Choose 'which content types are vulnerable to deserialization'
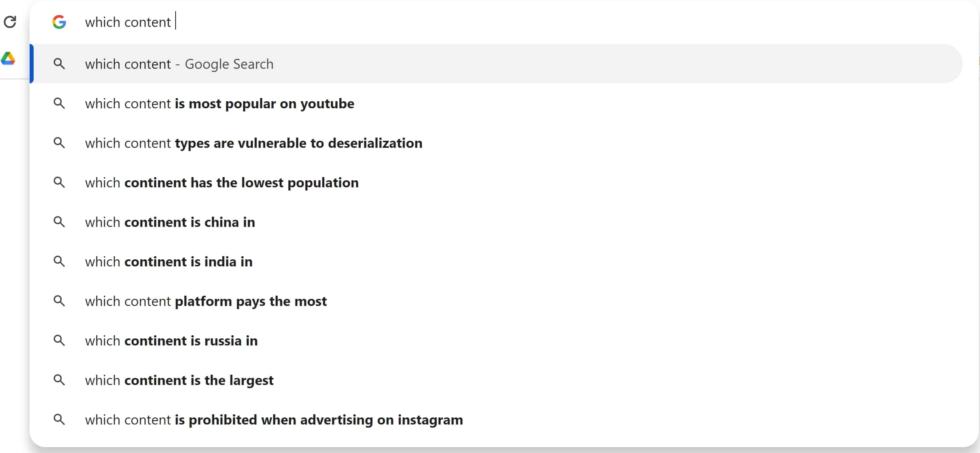 point(254,143)
